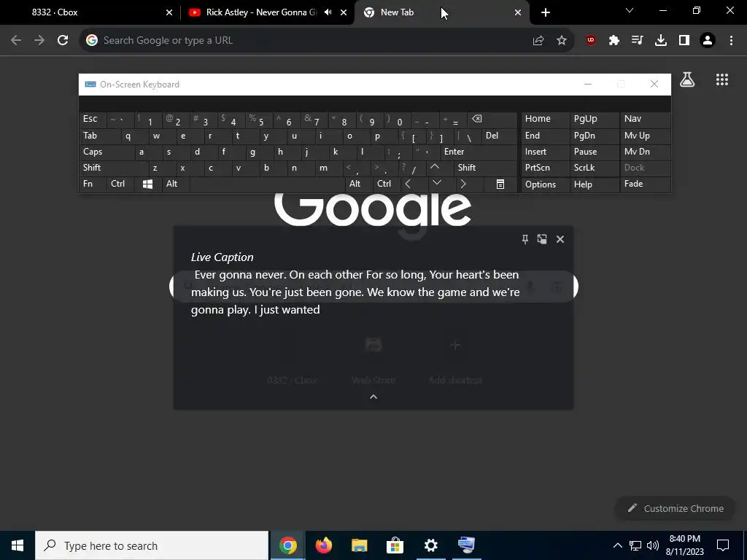747x560 pixels.
Task: Open a new tab with the plus button
Action: (x=546, y=12)
